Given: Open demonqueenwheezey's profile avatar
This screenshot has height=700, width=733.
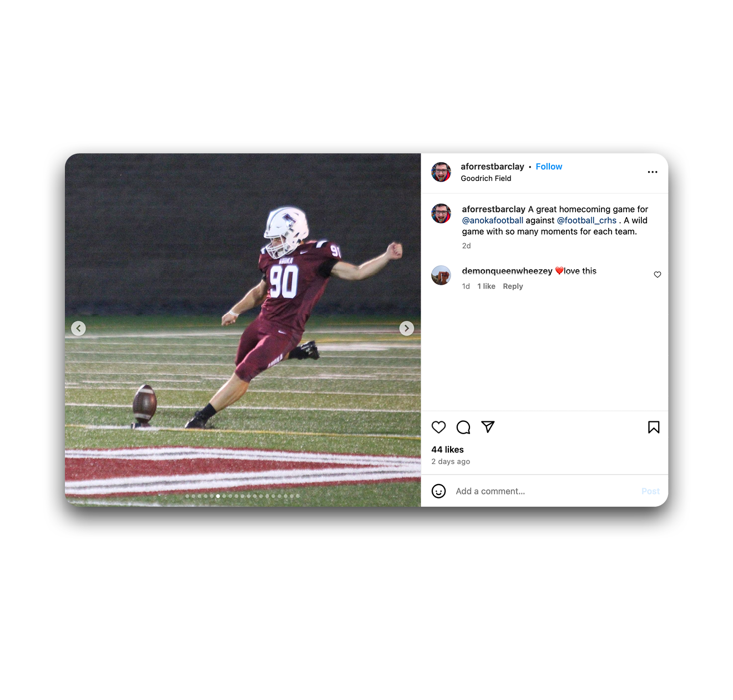Looking at the screenshot, I should coord(441,275).
